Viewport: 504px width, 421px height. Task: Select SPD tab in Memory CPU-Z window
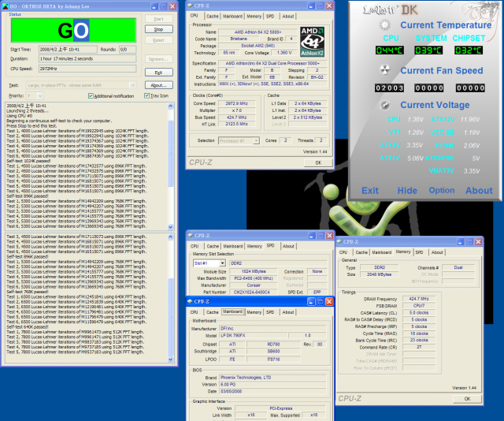click(x=419, y=252)
